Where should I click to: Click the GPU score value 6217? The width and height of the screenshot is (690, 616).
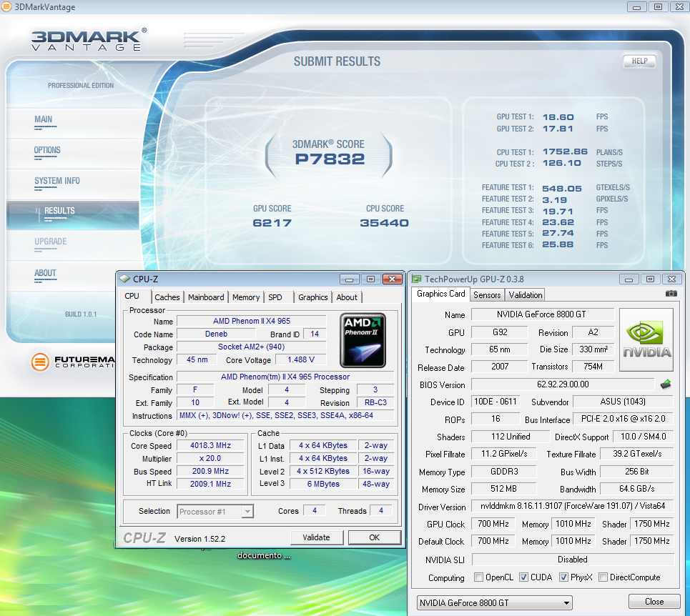[272, 223]
